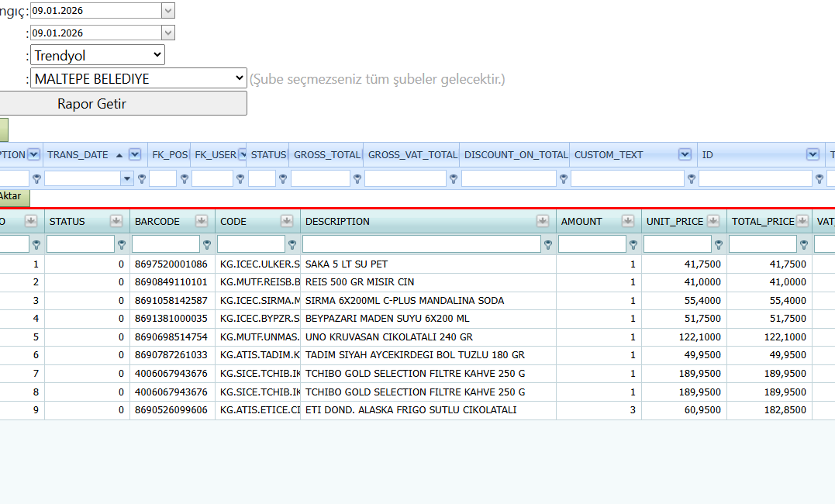Screen dimensions: 835x504
Task: Focus the CUSTOM_TEXT filter input field
Action: (x=627, y=178)
